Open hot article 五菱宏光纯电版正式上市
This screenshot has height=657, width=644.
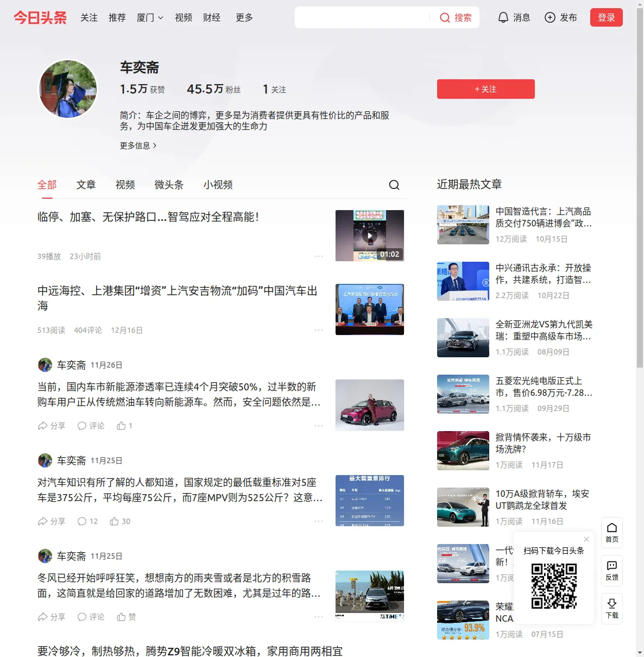(x=544, y=387)
